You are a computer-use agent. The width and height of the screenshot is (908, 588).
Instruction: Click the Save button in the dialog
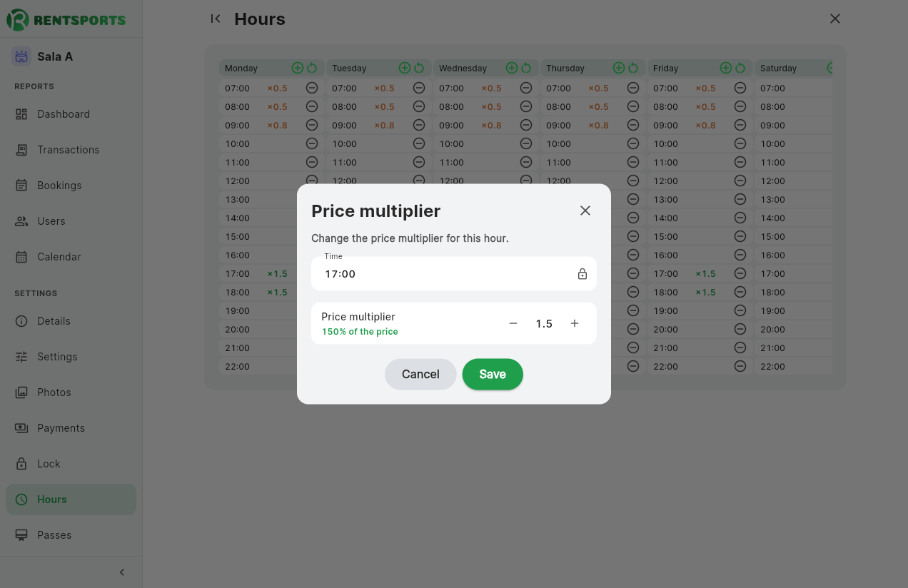pos(493,374)
